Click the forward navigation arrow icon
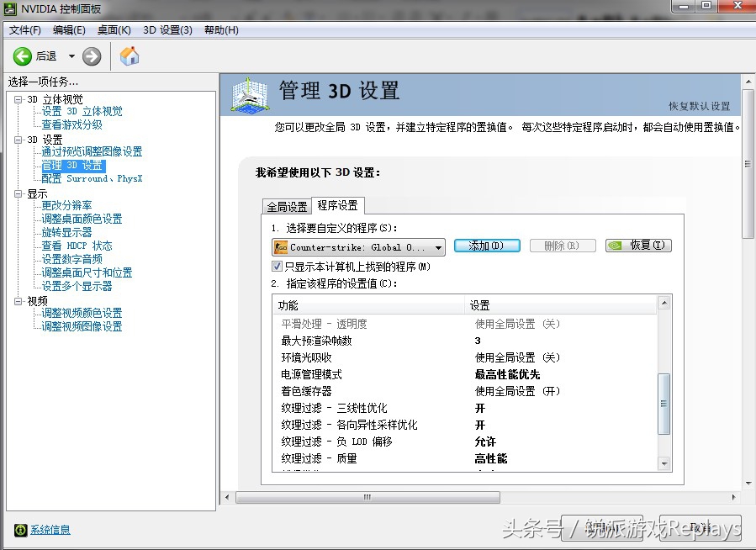 (x=91, y=56)
